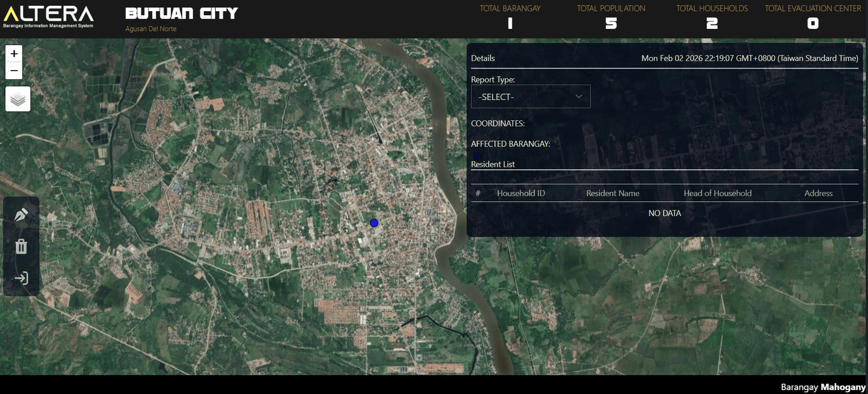Image resolution: width=868 pixels, height=394 pixels.
Task: Click the TOTAL BARANGAY label
Action: (510, 8)
